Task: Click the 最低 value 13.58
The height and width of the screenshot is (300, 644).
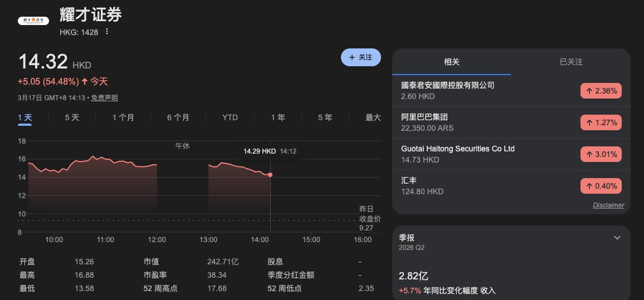Action: [84, 288]
